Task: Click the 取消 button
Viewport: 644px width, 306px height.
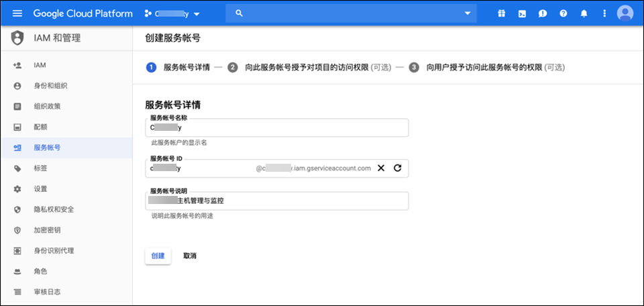Action: click(x=190, y=256)
